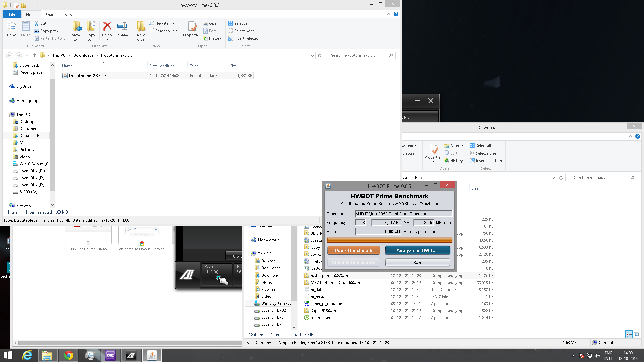Sort by Date modified column header
Image resolution: width=644 pixels, height=362 pixels.
(167, 66)
